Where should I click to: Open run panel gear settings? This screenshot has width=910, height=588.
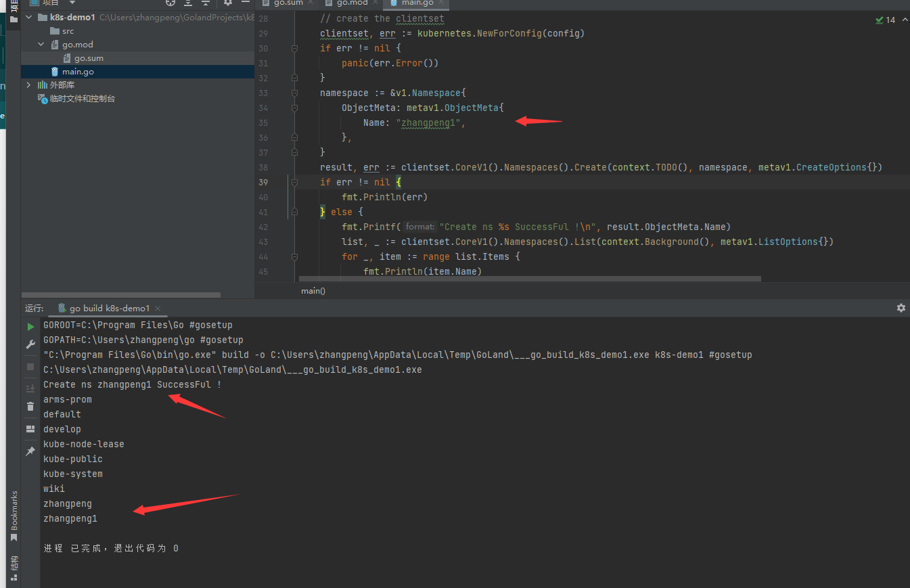click(x=901, y=308)
